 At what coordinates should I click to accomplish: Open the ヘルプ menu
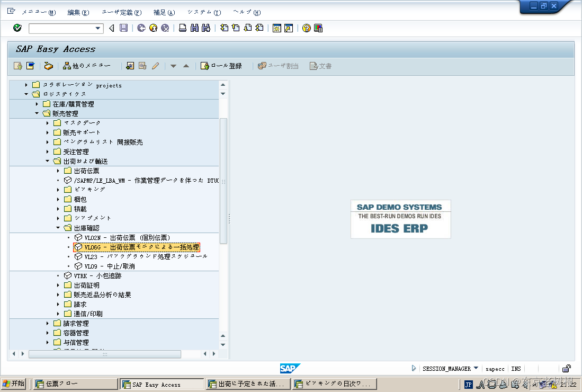(247, 12)
